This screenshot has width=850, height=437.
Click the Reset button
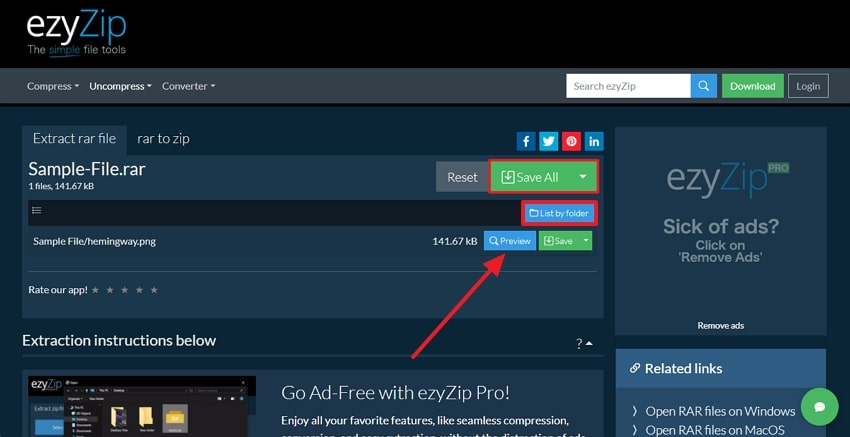coord(462,177)
